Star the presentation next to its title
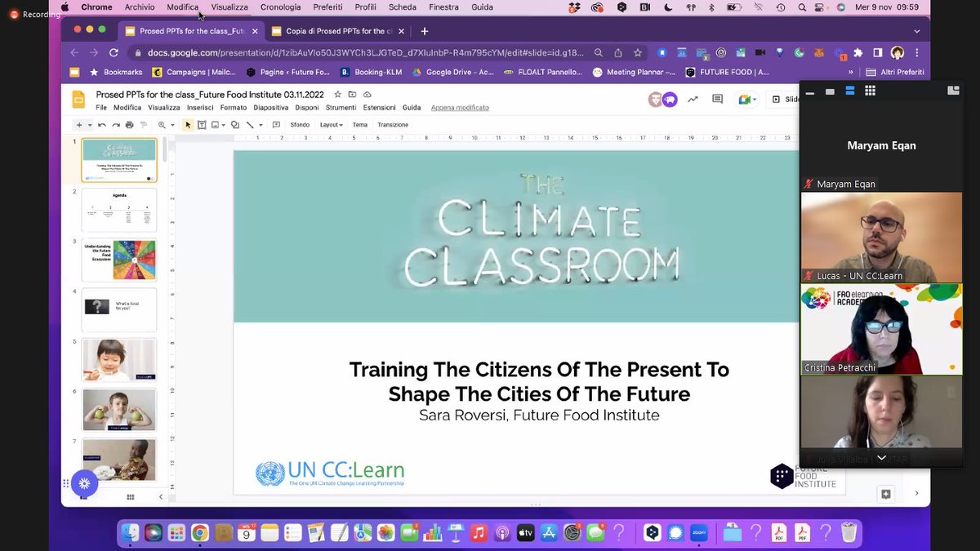The width and height of the screenshot is (980, 551). [336, 94]
